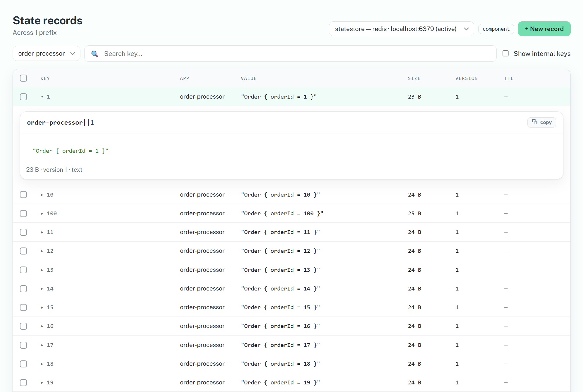The height and width of the screenshot is (392, 583).
Task: Click the APP column header
Action: point(184,78)
